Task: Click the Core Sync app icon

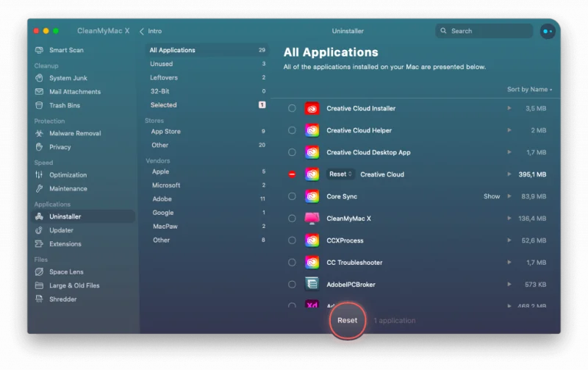Action: pyautogui.click(x=312, y=196)
